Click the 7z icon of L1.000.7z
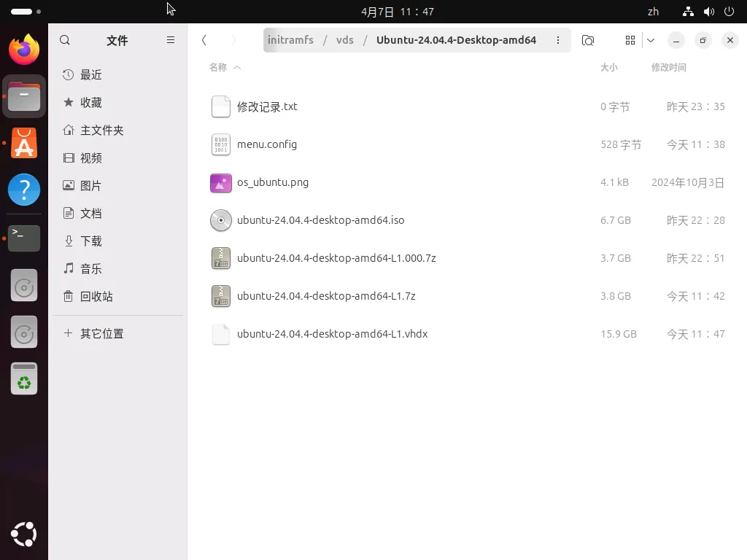The height and width of the screenshot is (560, 747). [221, 258]
